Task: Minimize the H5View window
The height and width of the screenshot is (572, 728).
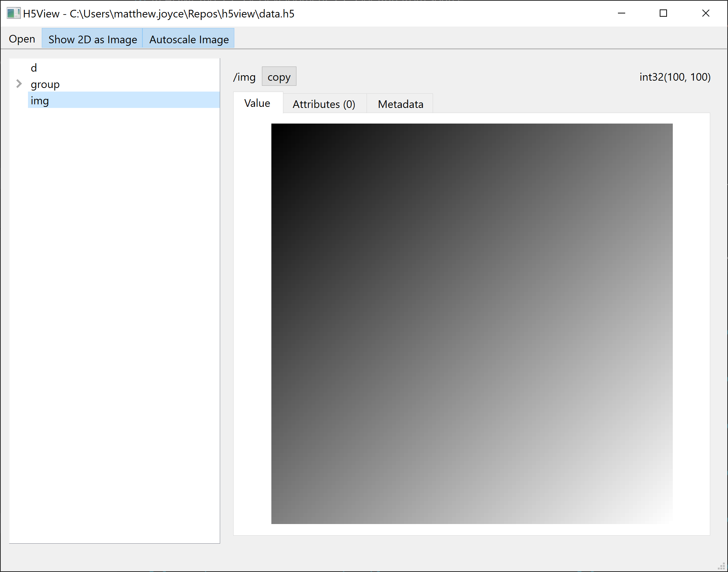Action: 622,13
